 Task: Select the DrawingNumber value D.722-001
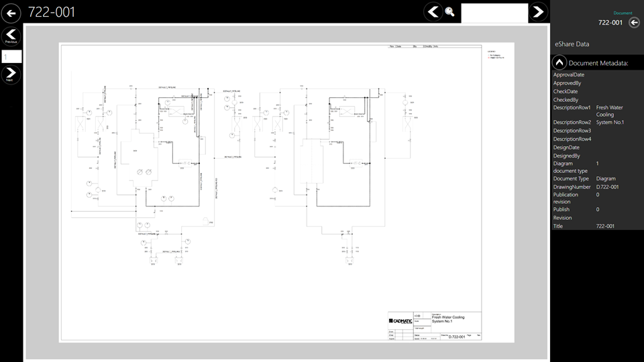click(607, 187)
